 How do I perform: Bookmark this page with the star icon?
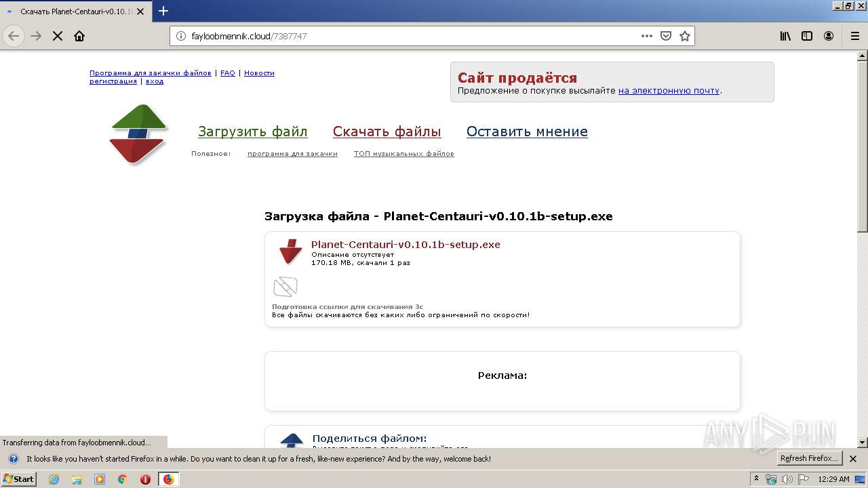tap(685, 36)
